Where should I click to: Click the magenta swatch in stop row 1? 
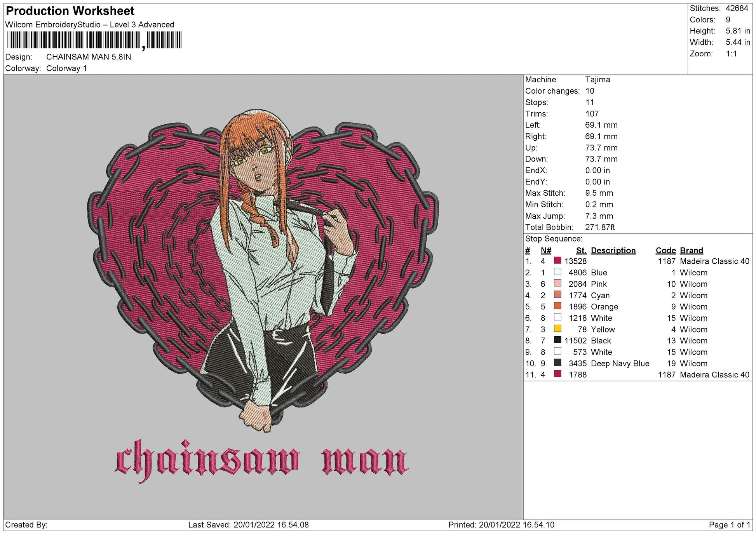(557, 261)
